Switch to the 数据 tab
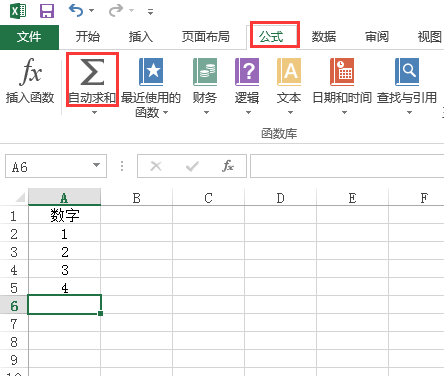Image resolution: width=444 pixels, height=376 pixels. (324, 37)
